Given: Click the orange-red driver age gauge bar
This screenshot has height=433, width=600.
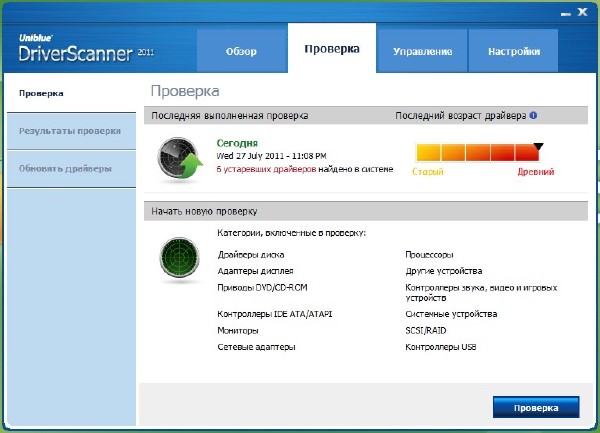Looking at the screenshot, I should 478,153.
